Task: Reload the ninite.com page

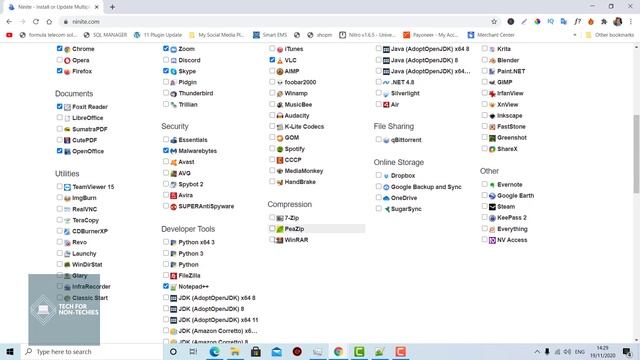Action: pos(36,22)
